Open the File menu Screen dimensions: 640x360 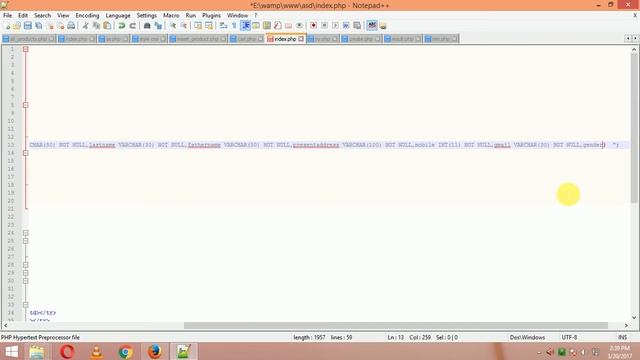7,16
